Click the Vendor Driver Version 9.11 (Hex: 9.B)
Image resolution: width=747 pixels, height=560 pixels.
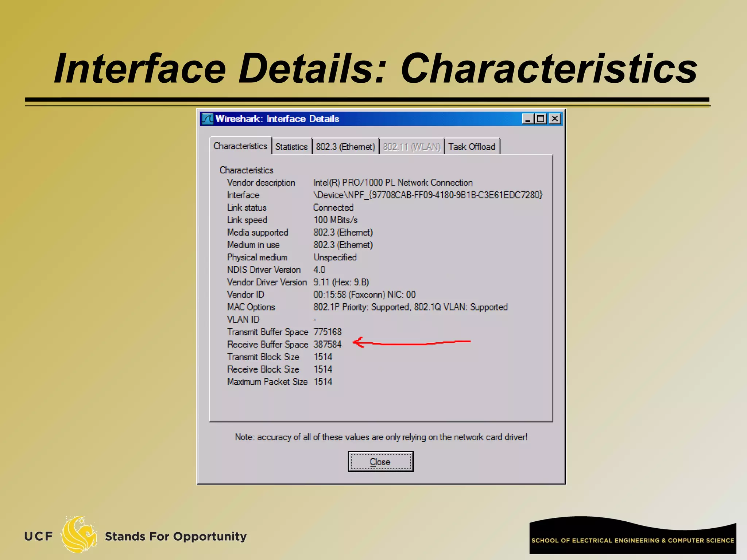(x=341, y=282)
